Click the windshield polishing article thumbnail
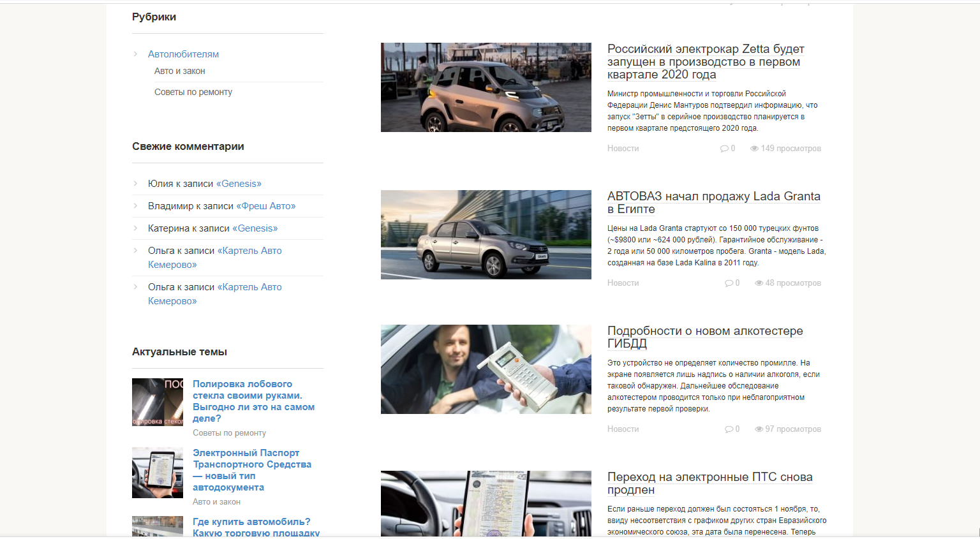 [x=157, y=402]
